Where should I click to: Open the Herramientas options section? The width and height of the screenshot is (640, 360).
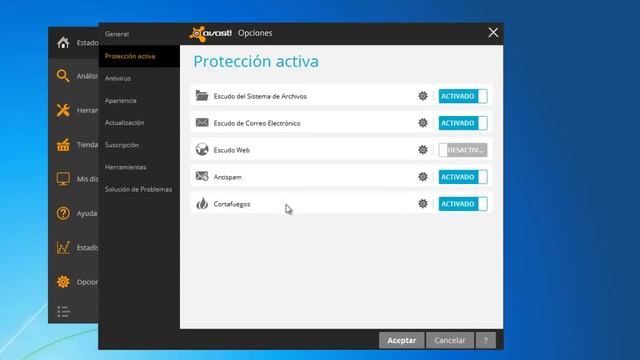click(x=139, y=167)
